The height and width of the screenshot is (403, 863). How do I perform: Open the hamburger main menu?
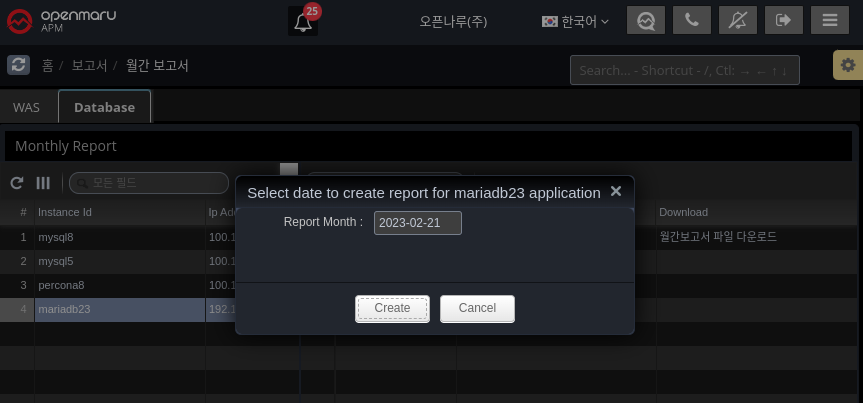pyautogui.click(x=830, y=21)
